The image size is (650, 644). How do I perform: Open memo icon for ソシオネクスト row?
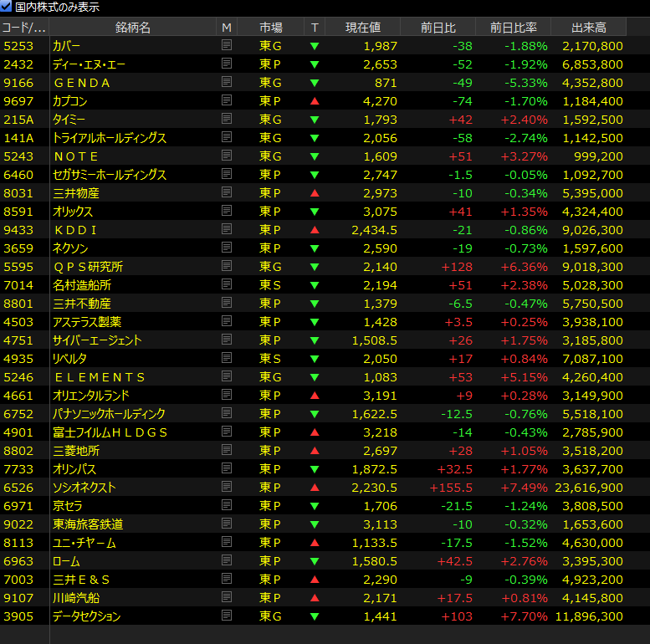(227, 487)
